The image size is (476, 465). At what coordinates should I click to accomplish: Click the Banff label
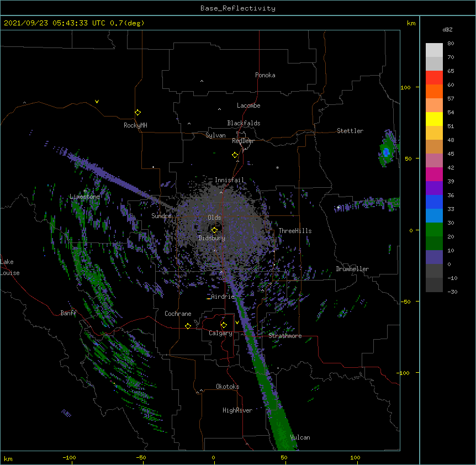point(68,313)
